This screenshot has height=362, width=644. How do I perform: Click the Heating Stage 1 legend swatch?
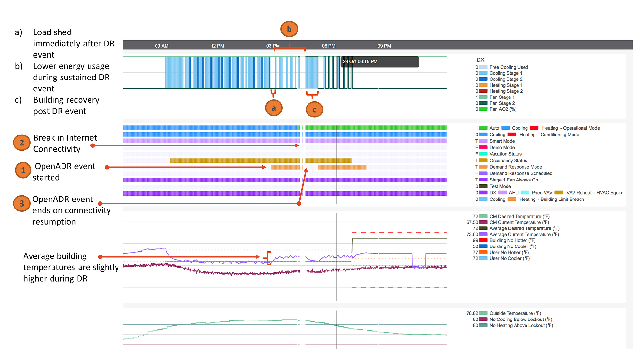click(483, 85)
